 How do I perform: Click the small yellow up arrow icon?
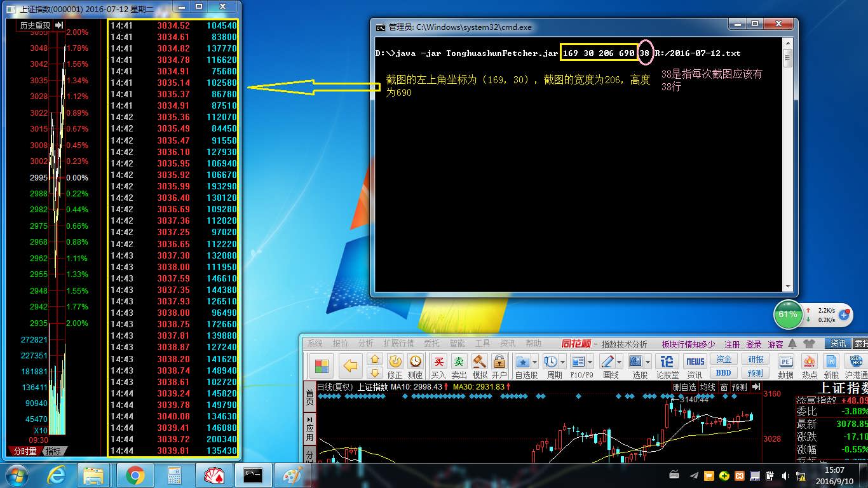374,360
